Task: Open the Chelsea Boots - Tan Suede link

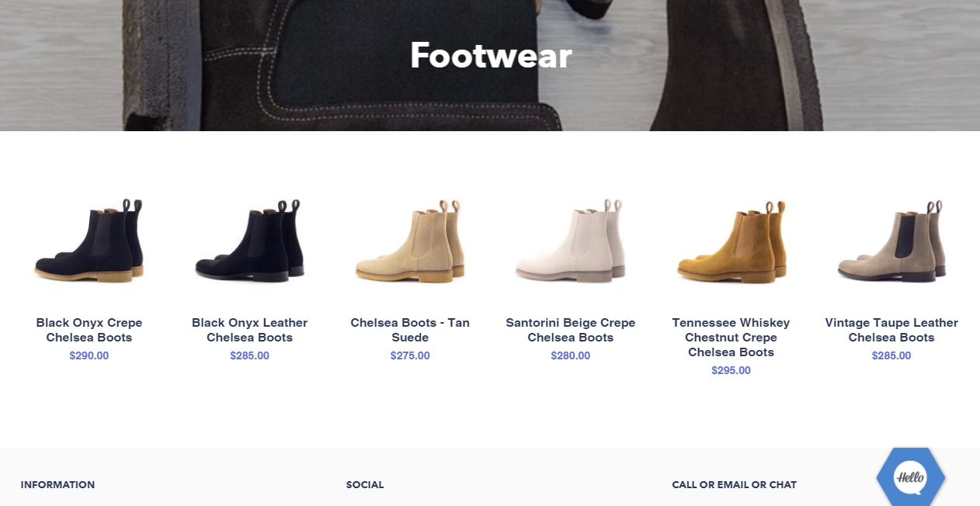Action: (x=410, y=330)
